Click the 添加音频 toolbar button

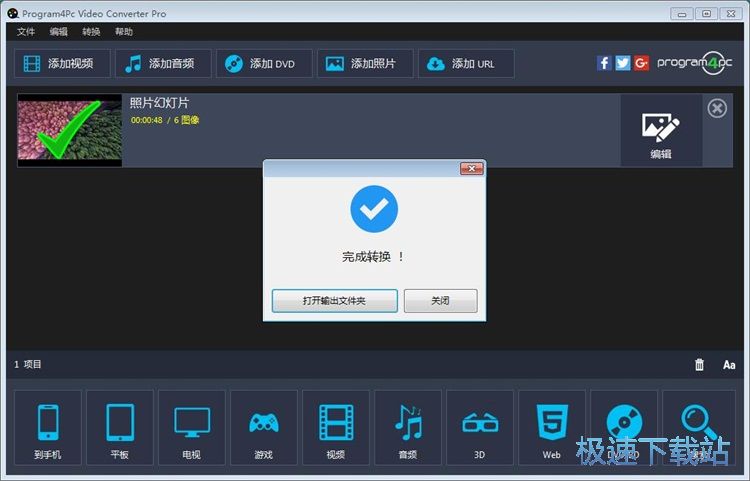[163, 63]
